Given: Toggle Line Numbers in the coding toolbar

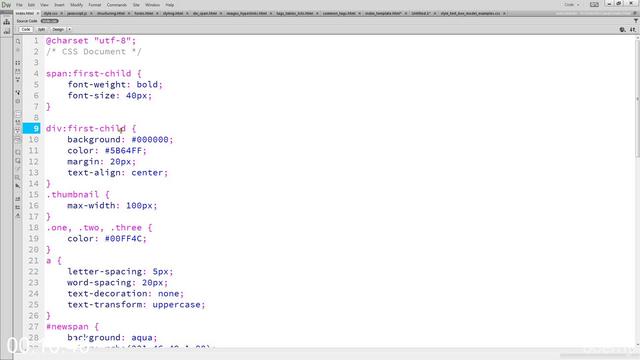Looking at the screenshot, I should coord(18,114).
